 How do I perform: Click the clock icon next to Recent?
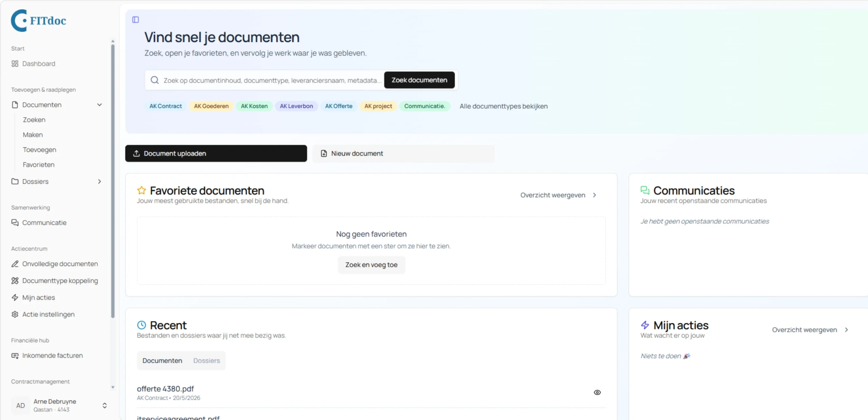coord(141,325)
